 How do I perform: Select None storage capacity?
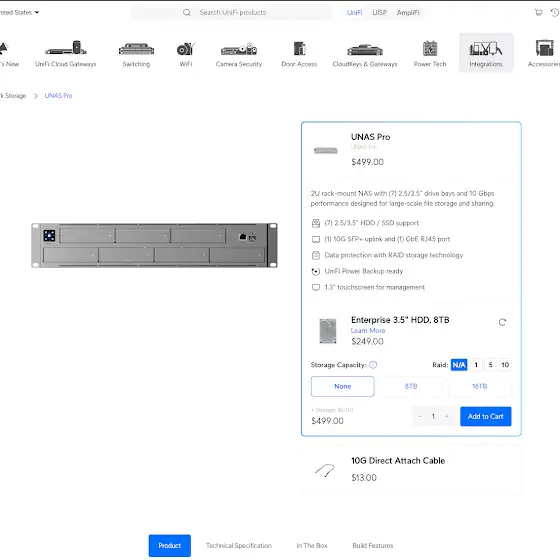click(342, 386)
